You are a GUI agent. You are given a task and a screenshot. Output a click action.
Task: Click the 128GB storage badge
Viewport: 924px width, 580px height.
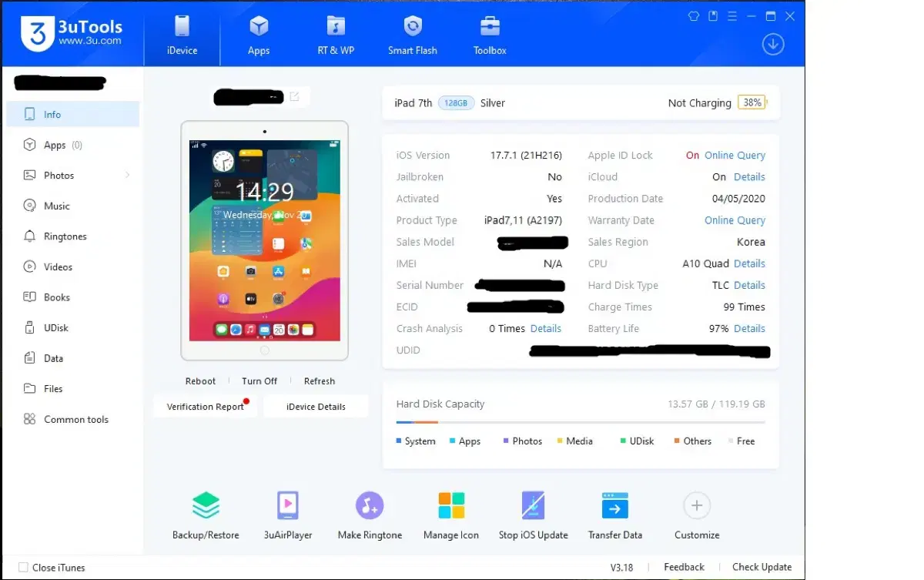pos(456,103)
